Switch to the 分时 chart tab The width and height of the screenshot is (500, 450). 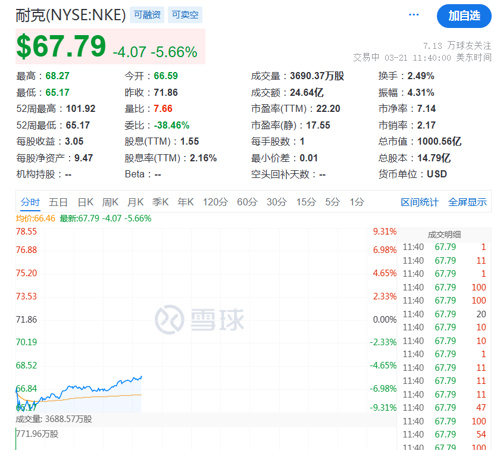[x=30, y=202]
